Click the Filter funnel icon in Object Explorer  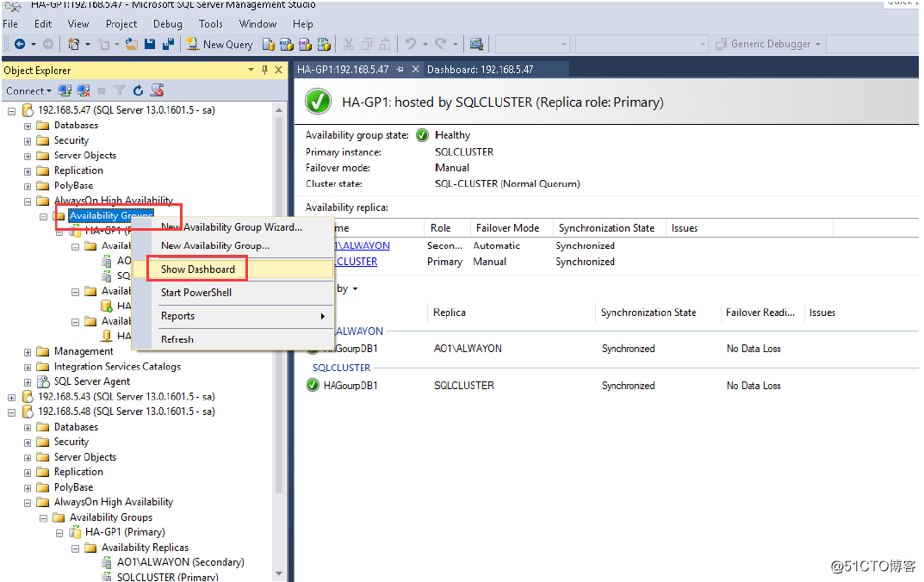click(x=120, y=90)
